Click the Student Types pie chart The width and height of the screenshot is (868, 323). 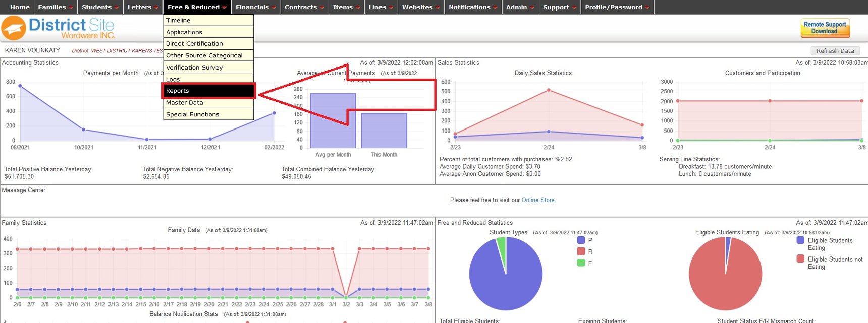pos(506,274)
